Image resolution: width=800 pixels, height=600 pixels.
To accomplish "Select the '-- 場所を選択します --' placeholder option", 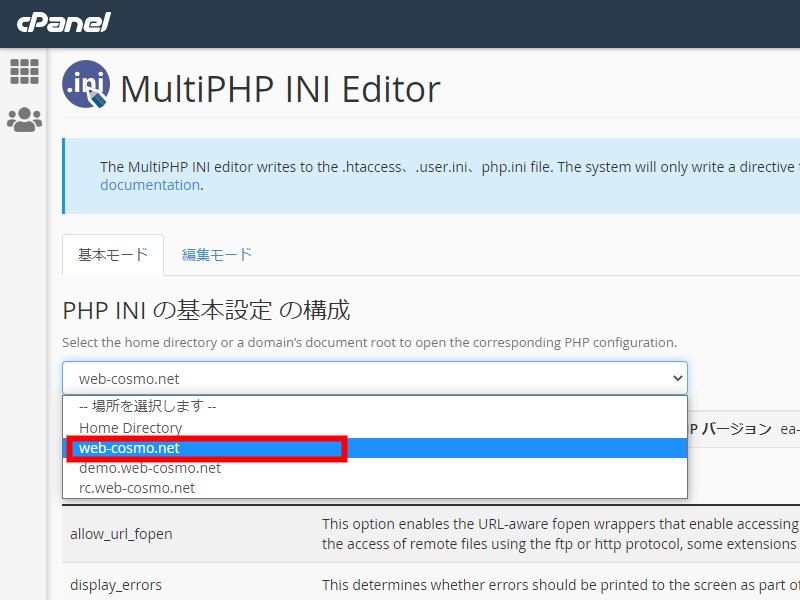I will point(148,407).
